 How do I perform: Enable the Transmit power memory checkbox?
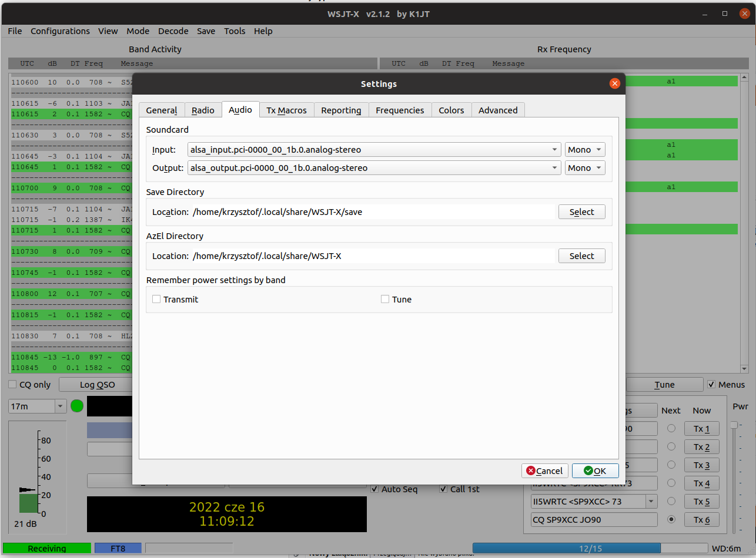(156, 299)
